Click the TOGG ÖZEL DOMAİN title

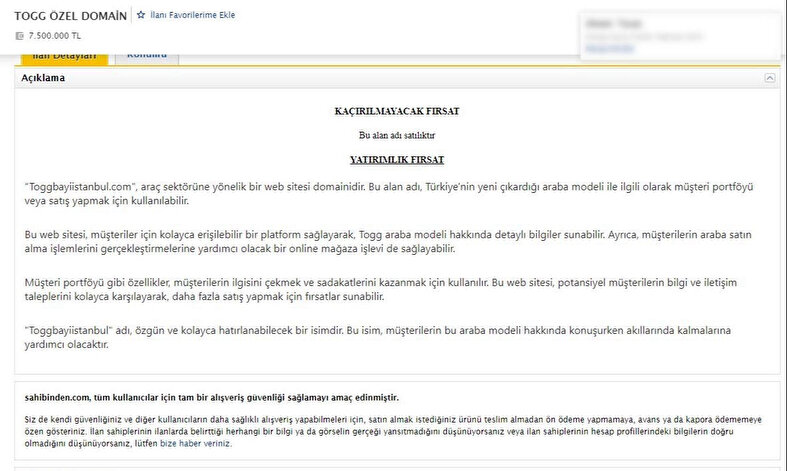click(71, 16)
